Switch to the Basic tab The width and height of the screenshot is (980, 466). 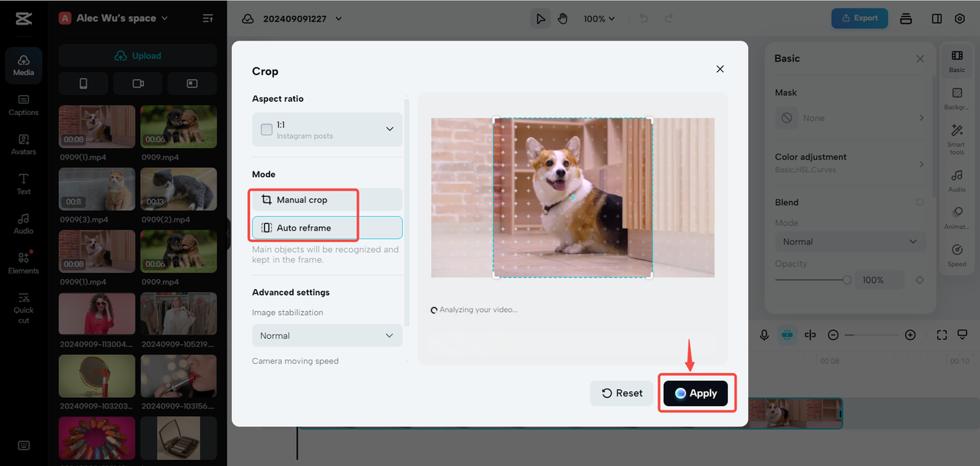coord(957,61)
